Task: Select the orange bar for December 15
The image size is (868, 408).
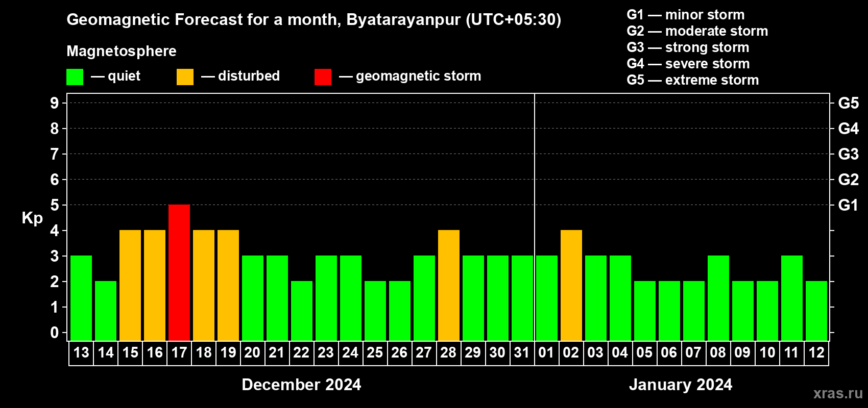Action: coord(130,286)
